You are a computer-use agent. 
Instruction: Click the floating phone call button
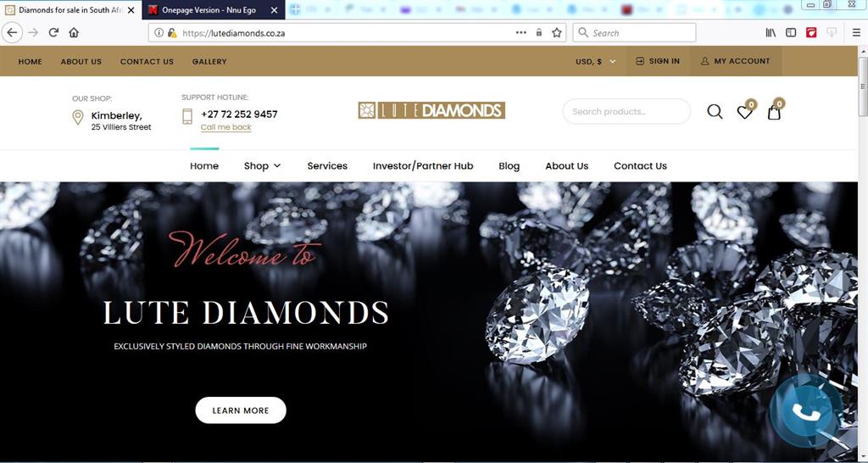[802, 411]
